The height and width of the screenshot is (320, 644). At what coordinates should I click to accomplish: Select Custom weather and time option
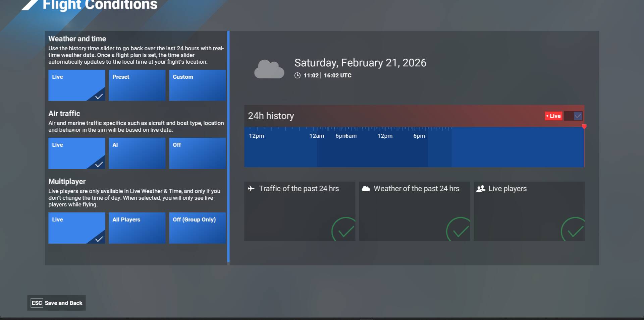[197, 85]
